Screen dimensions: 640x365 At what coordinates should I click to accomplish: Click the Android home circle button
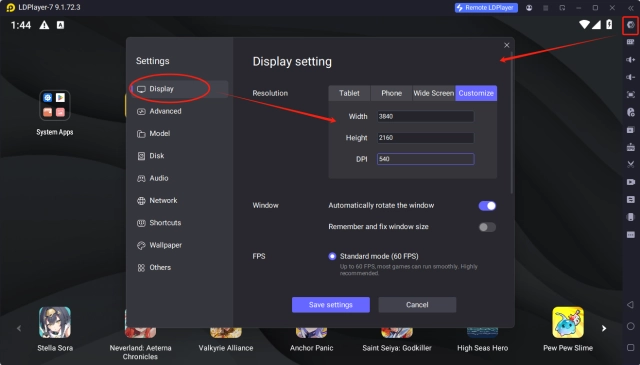(631, 326)
